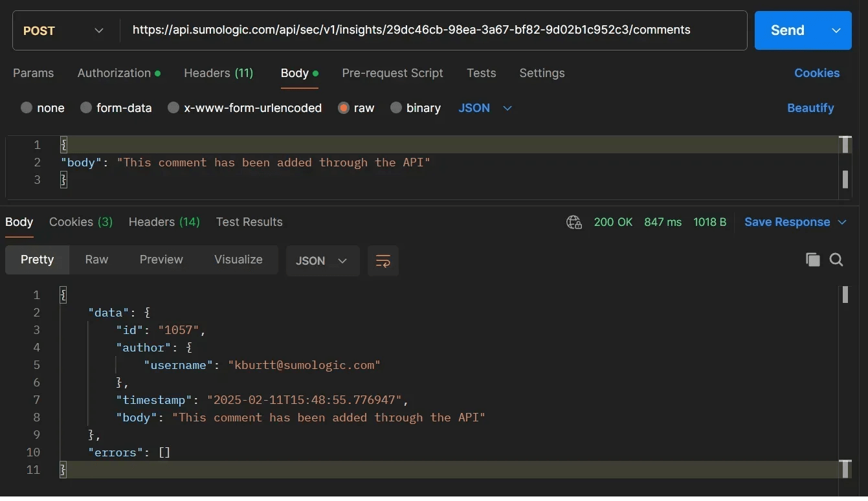Click the network globe icon

pos(573,222)
